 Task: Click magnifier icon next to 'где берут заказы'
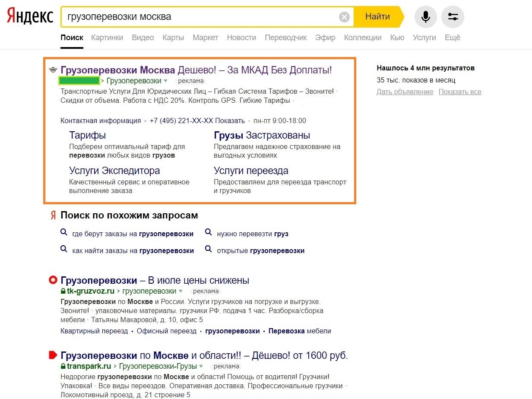coord(64,232)
